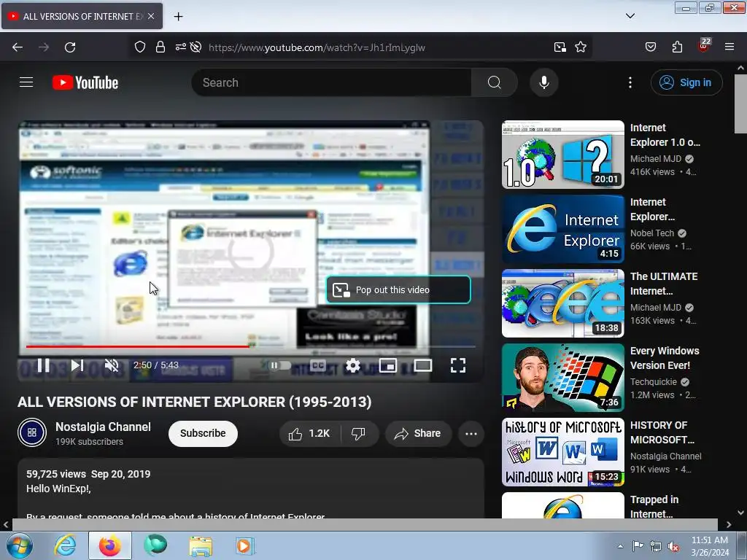Show site security padlock info
Screen dimensions: 747x560
click(x=160, y=47)
